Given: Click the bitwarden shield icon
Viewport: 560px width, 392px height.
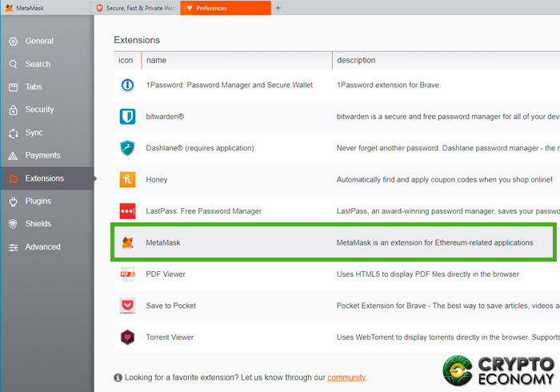Looking at the screenshot, I should click(127, 116).
